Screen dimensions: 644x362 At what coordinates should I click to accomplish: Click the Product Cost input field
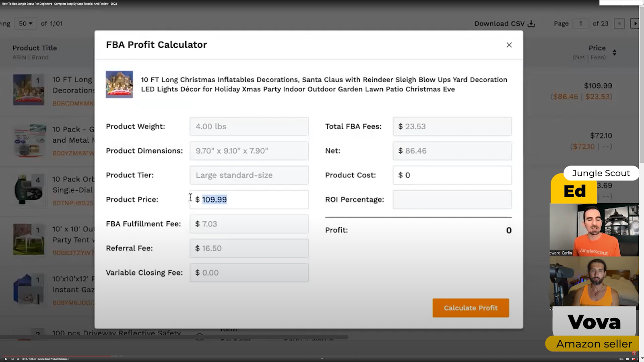pyautogui.click(x=452, y=175)
